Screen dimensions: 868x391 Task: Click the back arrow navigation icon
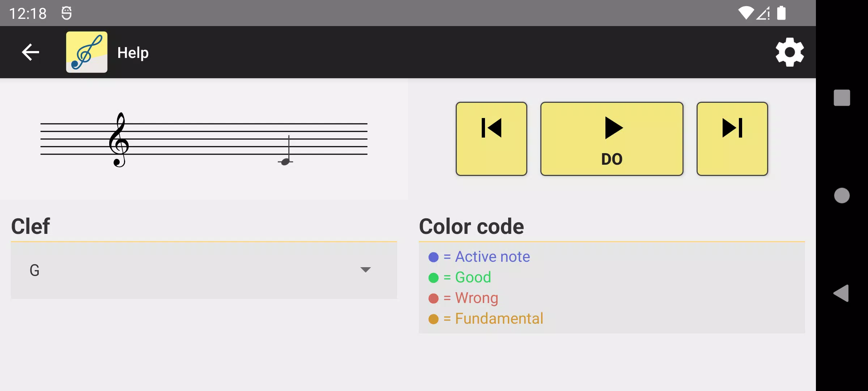point(30,52)
